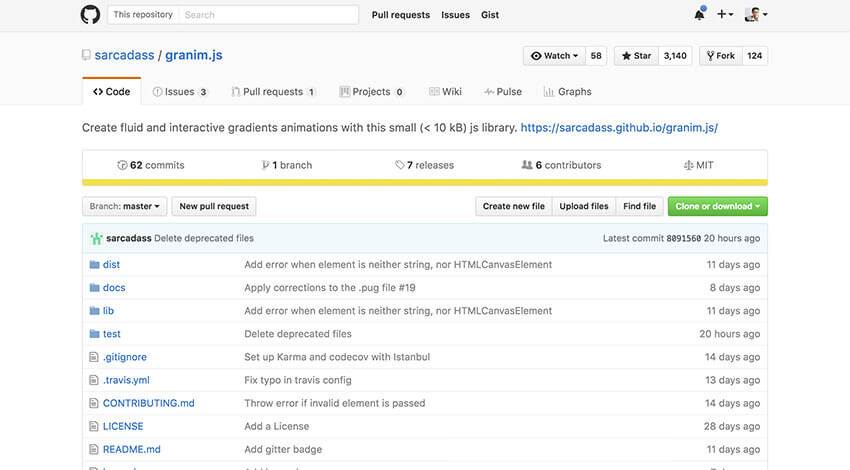Open the Projects tab
The height and width of the screenshot is (470, 850).
coord(371,92)
